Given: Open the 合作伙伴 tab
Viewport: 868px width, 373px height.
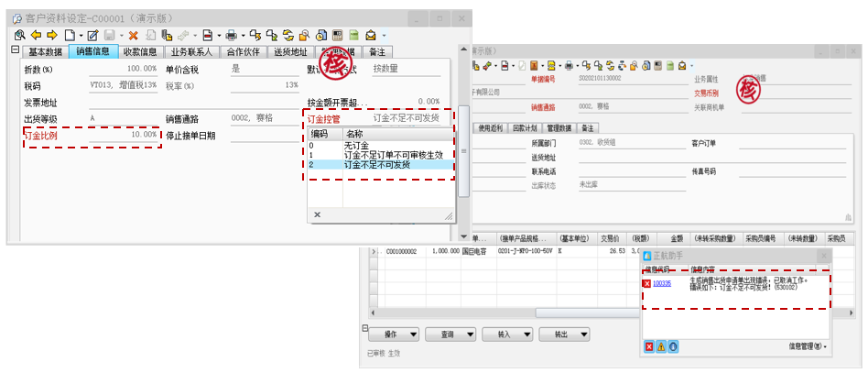Looking at the screenshot, I should coord(243,52).
